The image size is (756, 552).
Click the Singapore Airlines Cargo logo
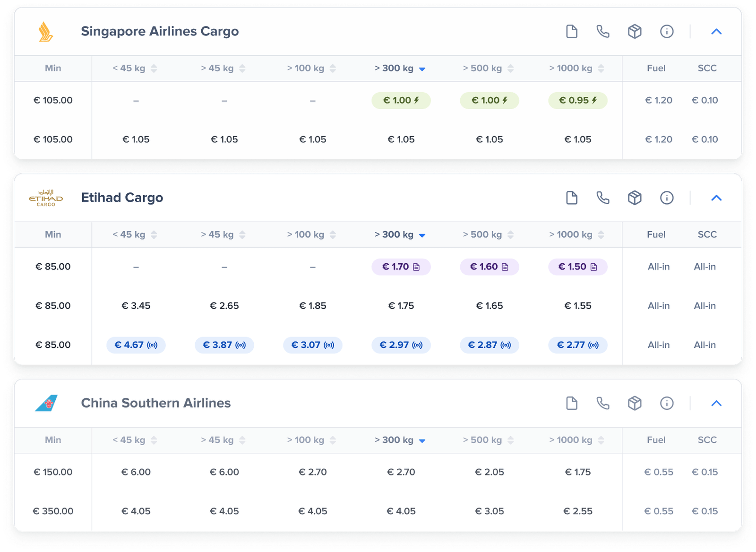coord(46,31)
